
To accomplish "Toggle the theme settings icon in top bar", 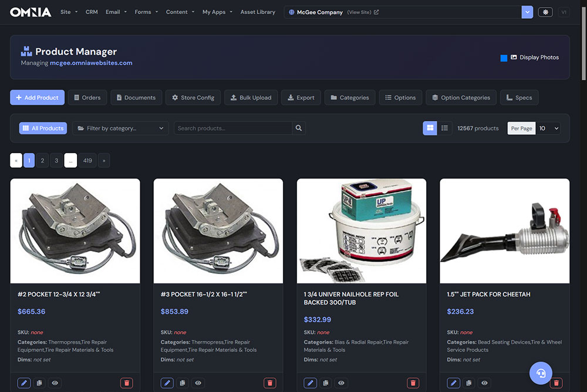I will click(545, 12).
